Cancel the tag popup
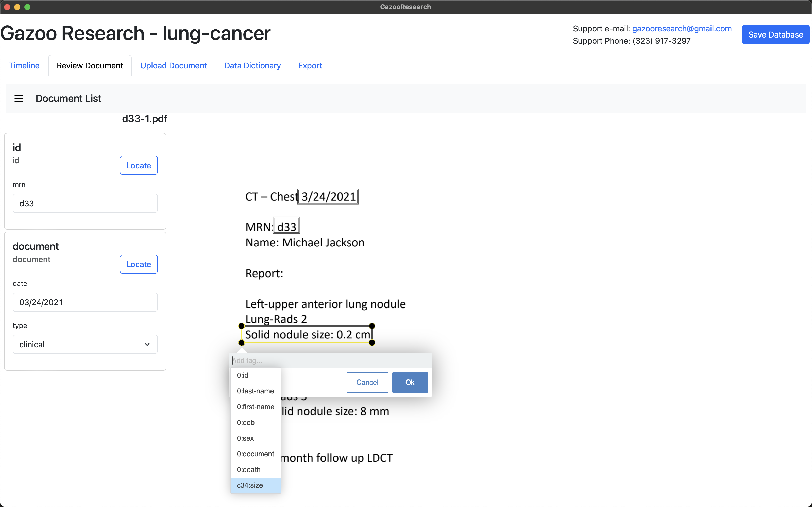Image resolution: width=812 pixels, height=507 pixels. [x=367, y=382]
